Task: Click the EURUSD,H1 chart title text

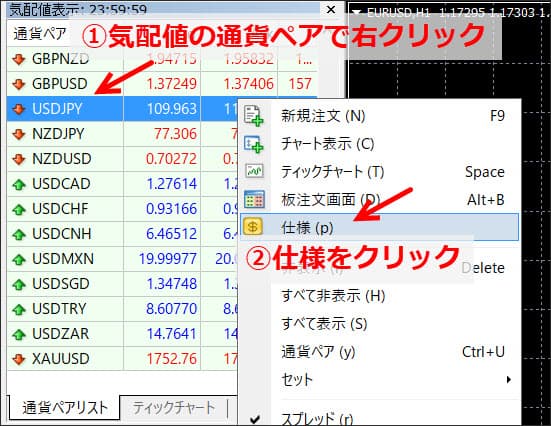Action: tap(398, 13)
